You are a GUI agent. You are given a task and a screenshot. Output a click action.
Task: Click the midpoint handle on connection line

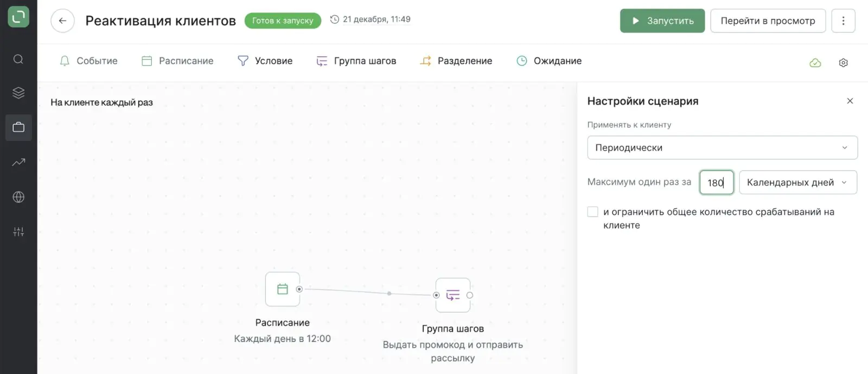389,293
